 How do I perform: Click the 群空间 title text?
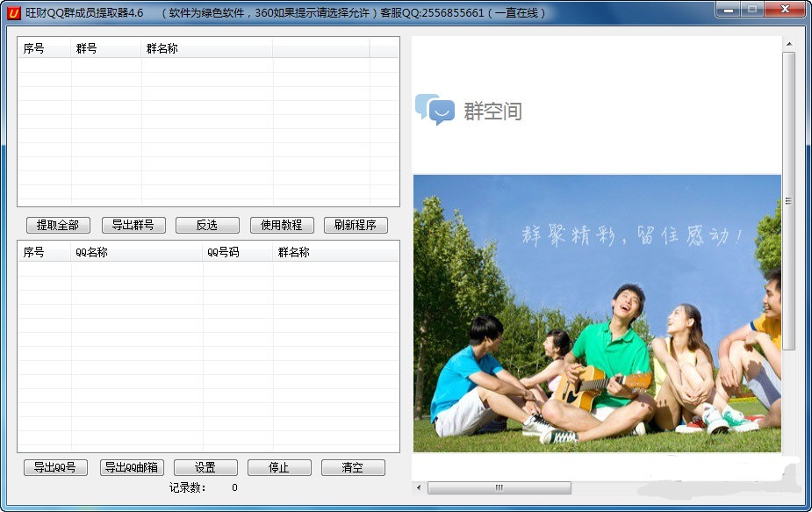[492, 111]
